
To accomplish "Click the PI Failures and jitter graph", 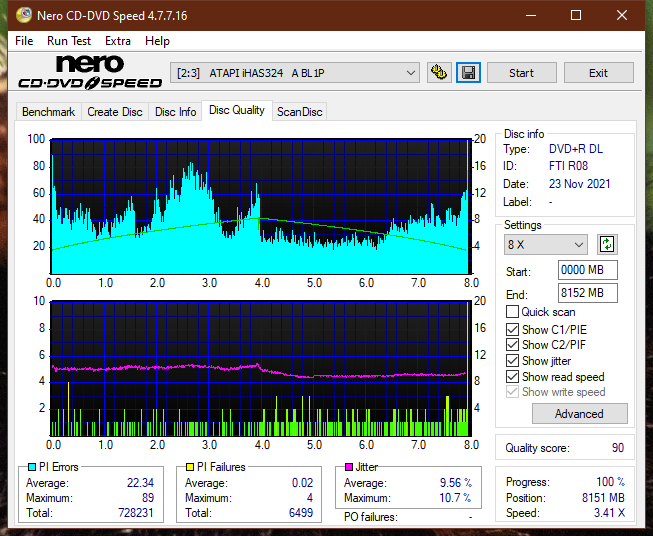I will pyautogui.click(x=261, y=368).
